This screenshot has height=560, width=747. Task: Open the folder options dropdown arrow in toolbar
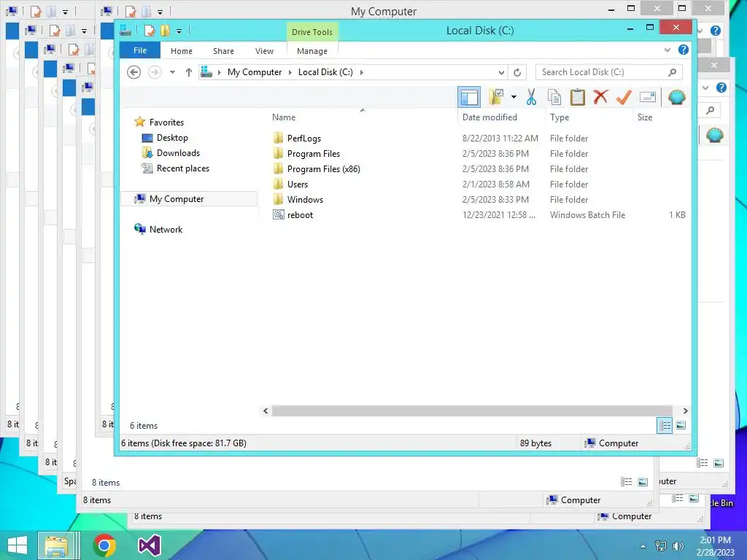pyautogui.click(x=514, y=97)
